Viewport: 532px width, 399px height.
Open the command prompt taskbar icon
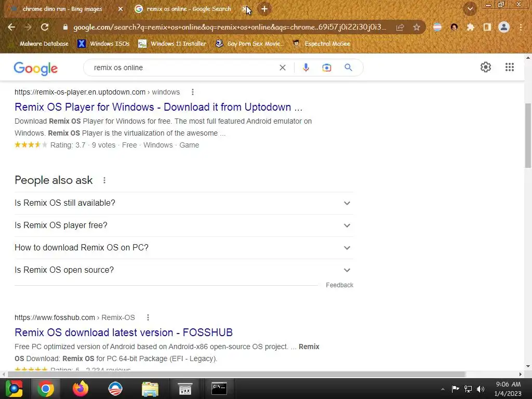[219, 389]
